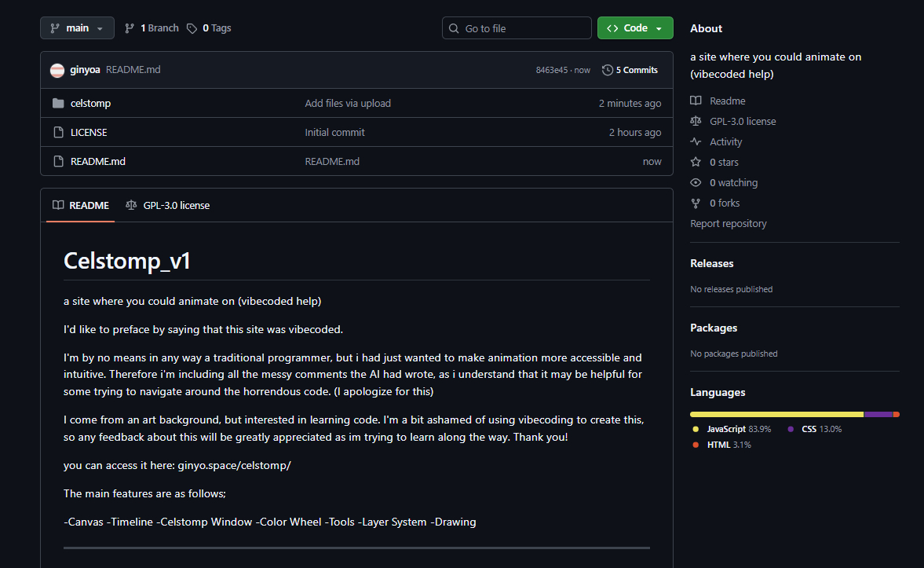Click the Activity pulse icon

(696, 141)
